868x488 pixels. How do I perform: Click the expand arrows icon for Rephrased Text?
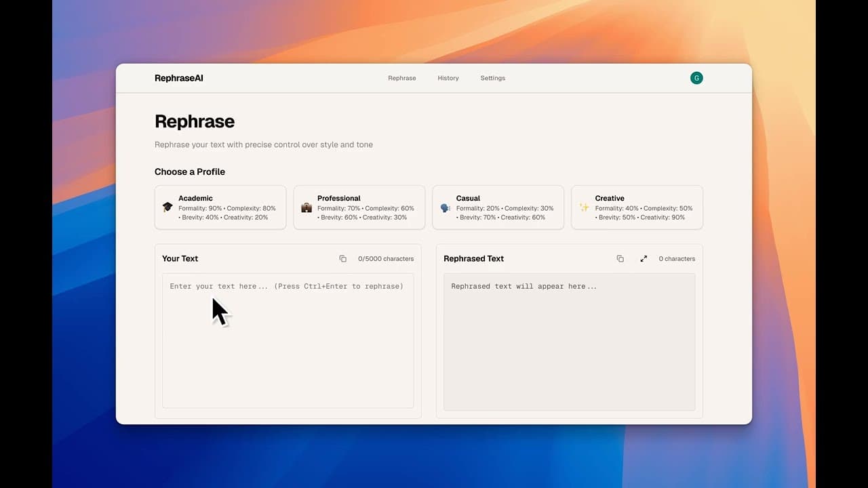tap(644, 258)
